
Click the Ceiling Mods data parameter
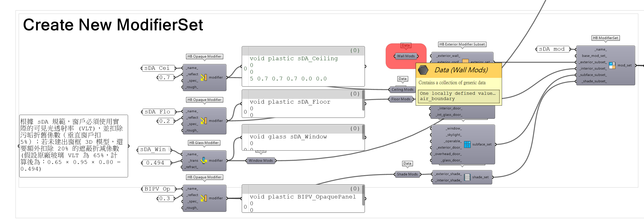click(x=402, y=89)
